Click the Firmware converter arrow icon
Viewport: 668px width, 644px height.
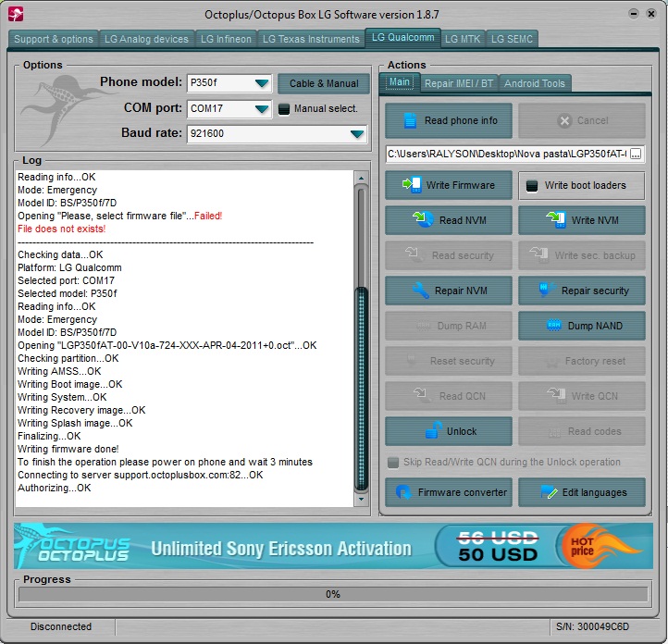coord(403,492)
